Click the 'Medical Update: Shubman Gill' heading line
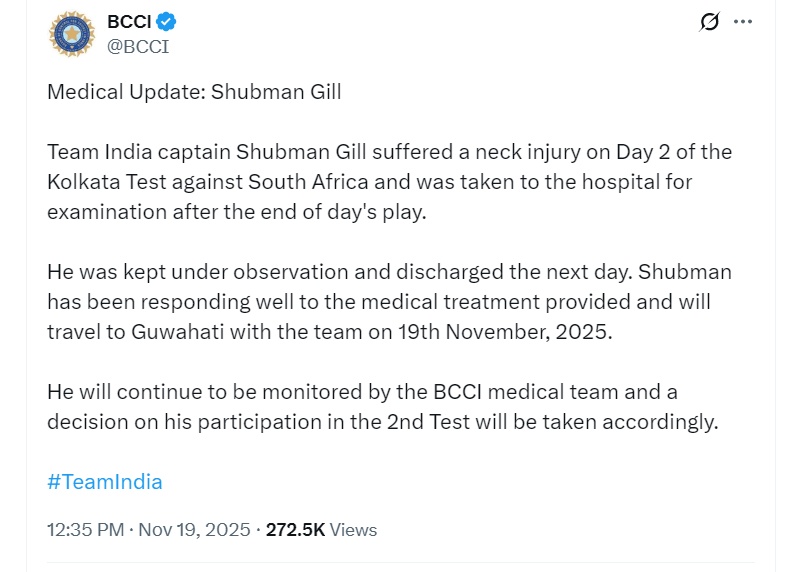 coord(194,92)
